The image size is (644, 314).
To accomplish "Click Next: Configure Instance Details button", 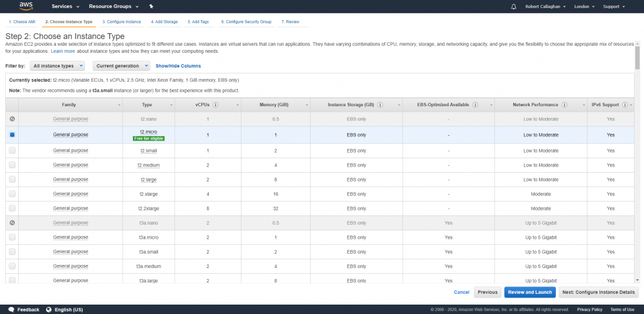I will (x=599, y=292).
